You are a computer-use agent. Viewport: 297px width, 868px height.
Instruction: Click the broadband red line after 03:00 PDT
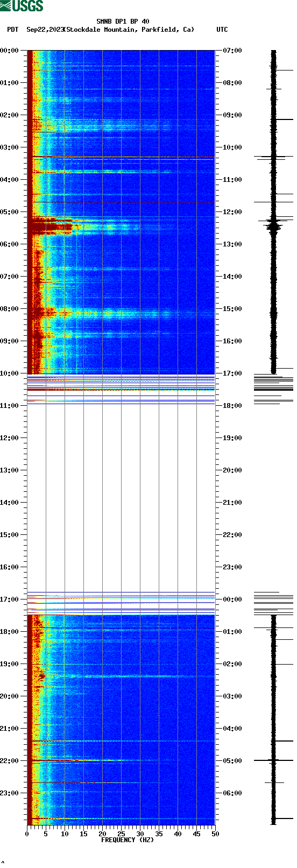121,157
